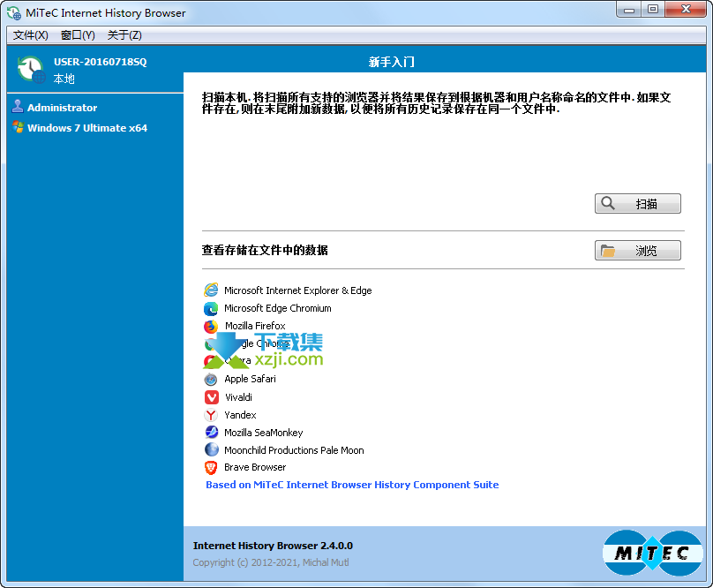Close the MiTeC Internet History Browser window
The width and height of the screenshot is (713, 588).
[x=686, y=10]
